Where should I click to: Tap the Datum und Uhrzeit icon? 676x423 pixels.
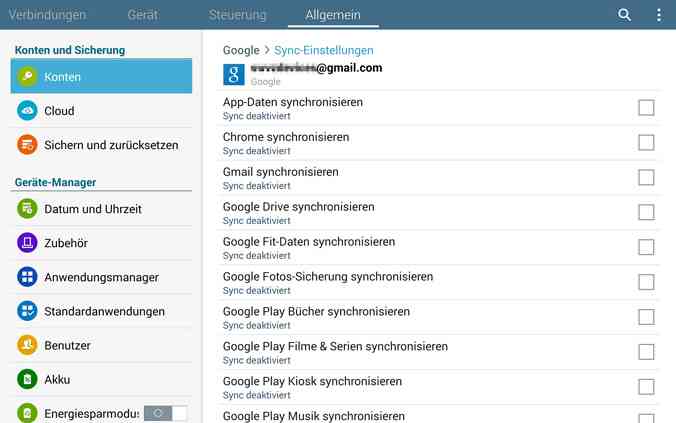point(27,209)
